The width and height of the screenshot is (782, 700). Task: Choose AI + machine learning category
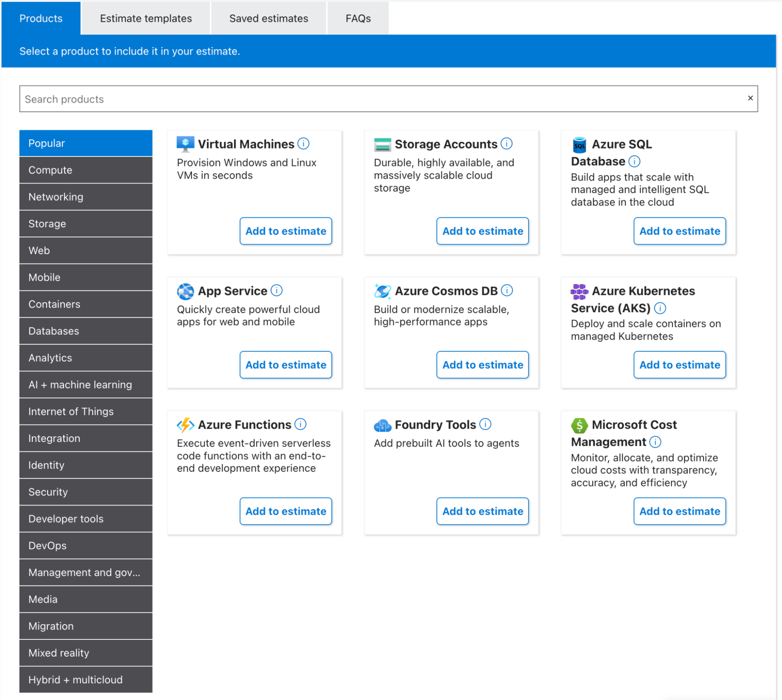coord(86,385)
